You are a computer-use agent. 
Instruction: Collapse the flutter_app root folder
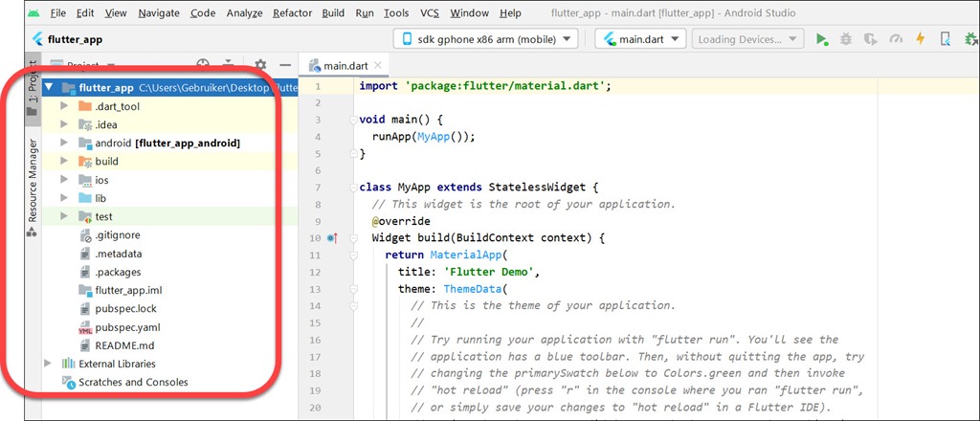[50, 88]
